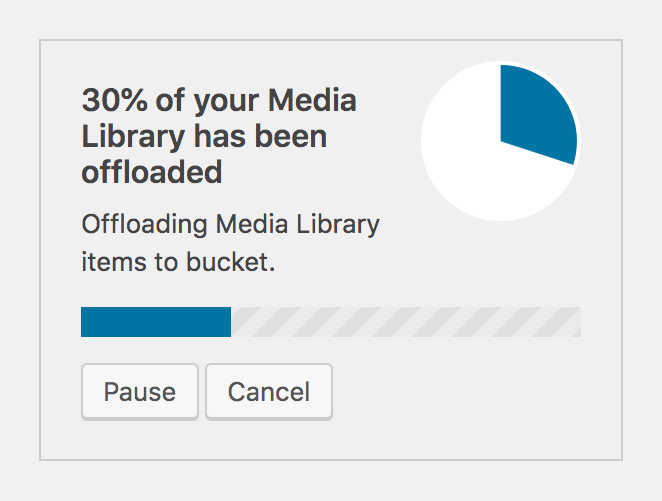The width and height of the screenshot is (662, 501).
Task: Click the right end of the progress bar
Action: (x=577, y=322)
